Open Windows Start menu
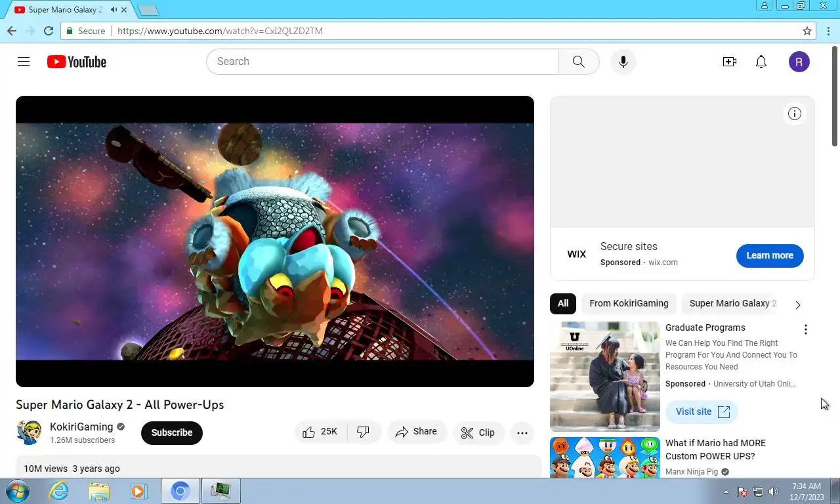840x504 pixels. pos(16,491)
